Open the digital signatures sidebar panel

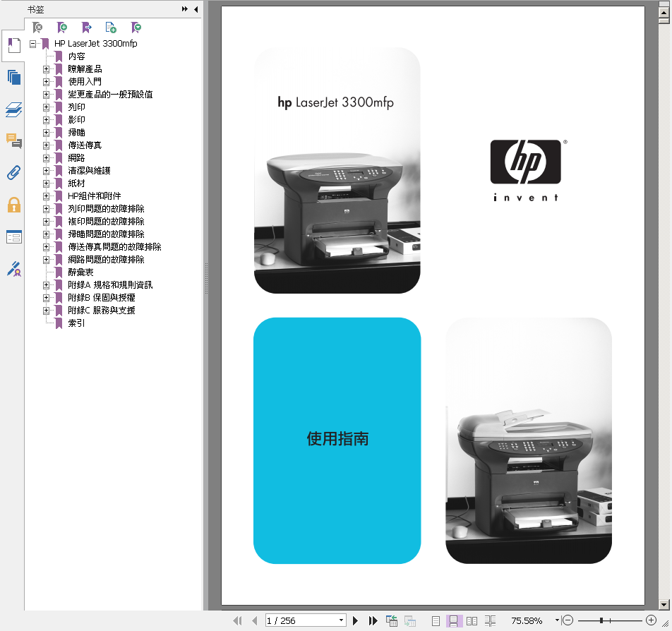[x=13, y=269]
